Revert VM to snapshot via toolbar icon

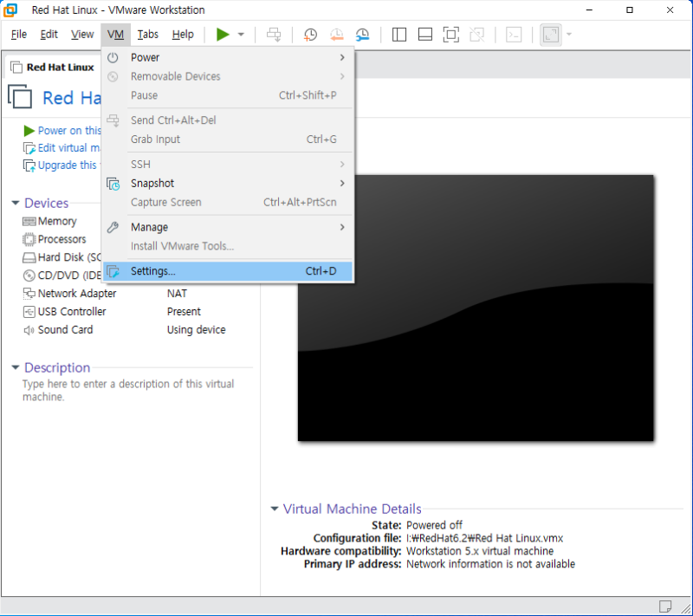[x=336, y=35]
